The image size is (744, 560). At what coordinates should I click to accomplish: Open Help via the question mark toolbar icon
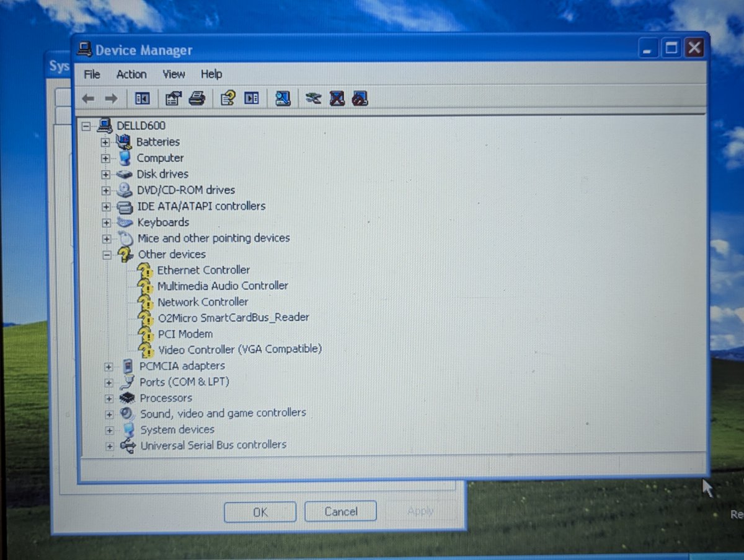tap(228, 98)
